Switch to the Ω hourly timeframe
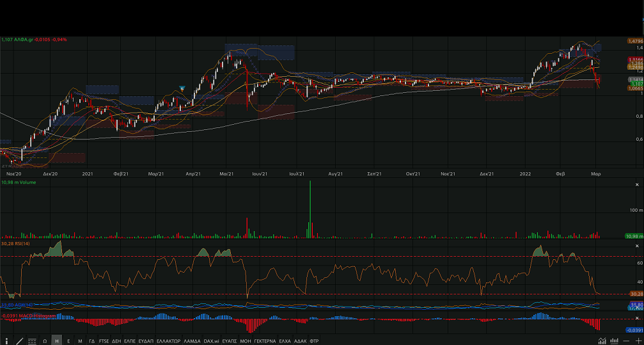 45,341
